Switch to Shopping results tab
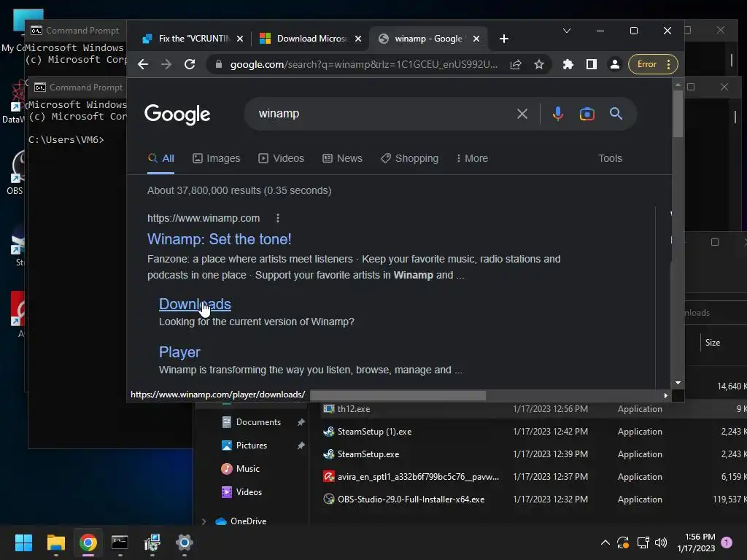747x560 pixels. 410,158
